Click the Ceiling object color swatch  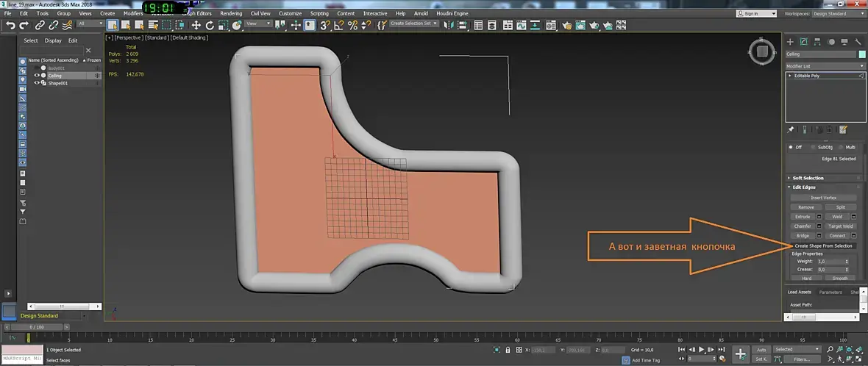(862, 54)
